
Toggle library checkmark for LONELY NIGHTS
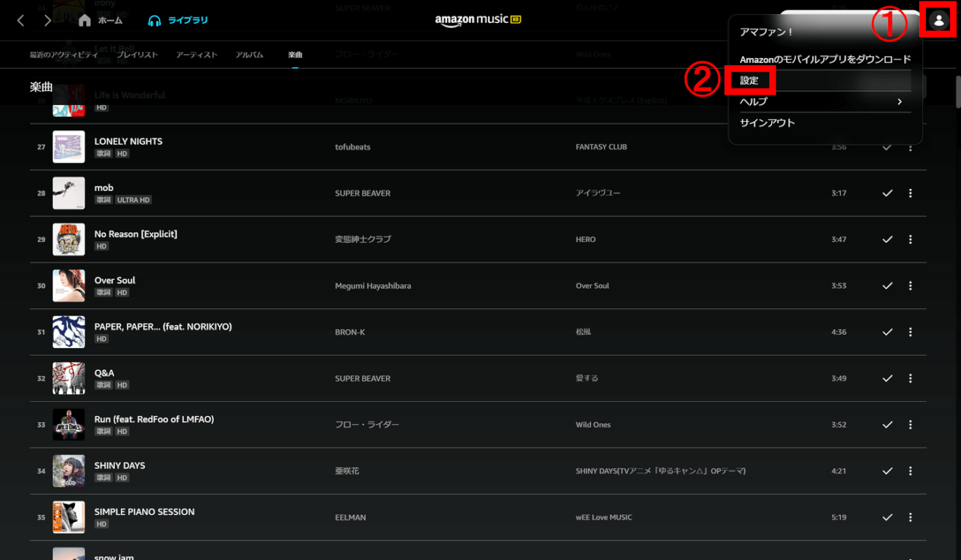[888, 147]
